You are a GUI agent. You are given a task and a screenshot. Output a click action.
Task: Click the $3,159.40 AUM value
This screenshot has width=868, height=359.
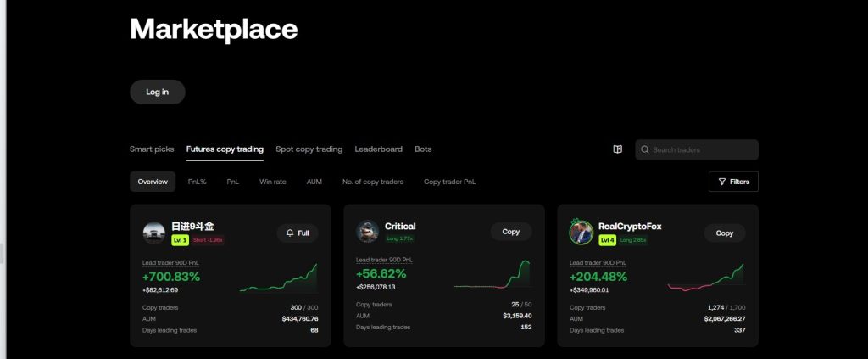tap(517, 316)
